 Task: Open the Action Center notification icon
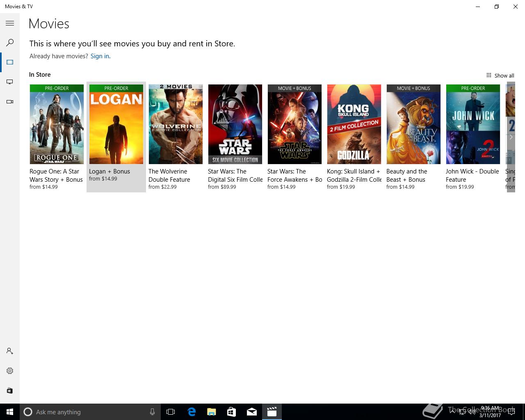[x=511, y=412]
